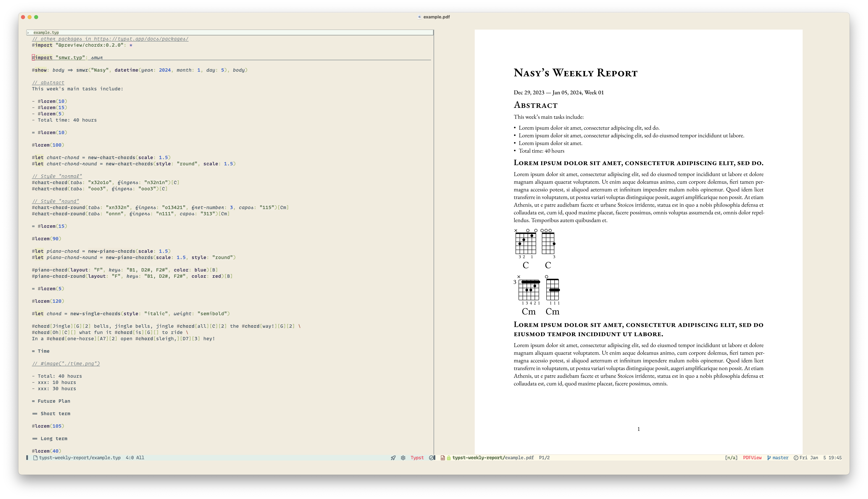Click the git branch icon beside master

pyautogui.click(x=769, y=458)
